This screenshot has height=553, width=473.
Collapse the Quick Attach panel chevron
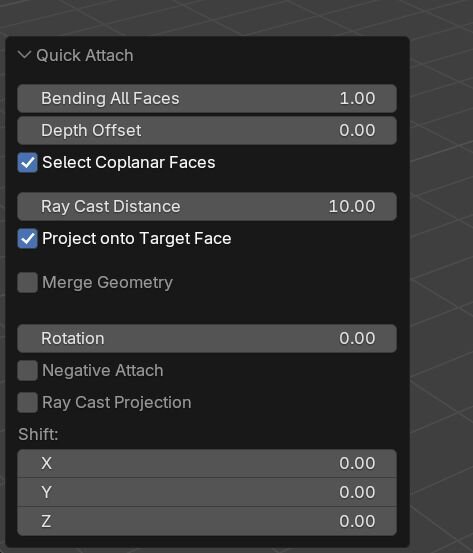tap(24, 55)
